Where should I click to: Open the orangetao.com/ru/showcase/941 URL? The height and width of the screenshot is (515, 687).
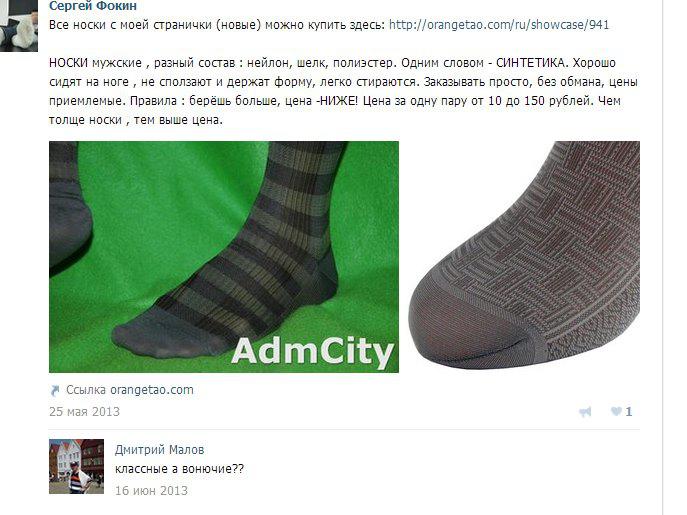click(x=499, y=25)
